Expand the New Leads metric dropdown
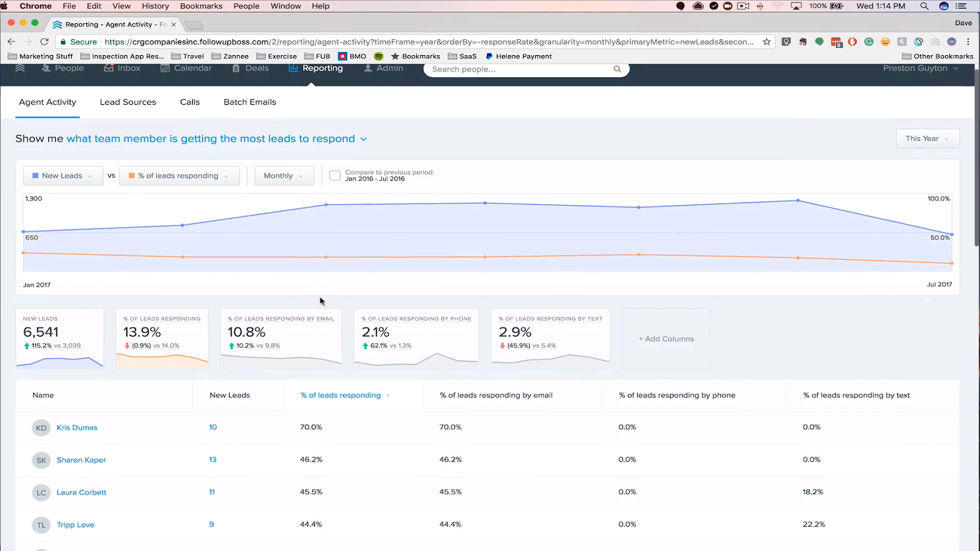Image resolution: width=980 pixels, height=551 pixels. click(x=62, y=176)
